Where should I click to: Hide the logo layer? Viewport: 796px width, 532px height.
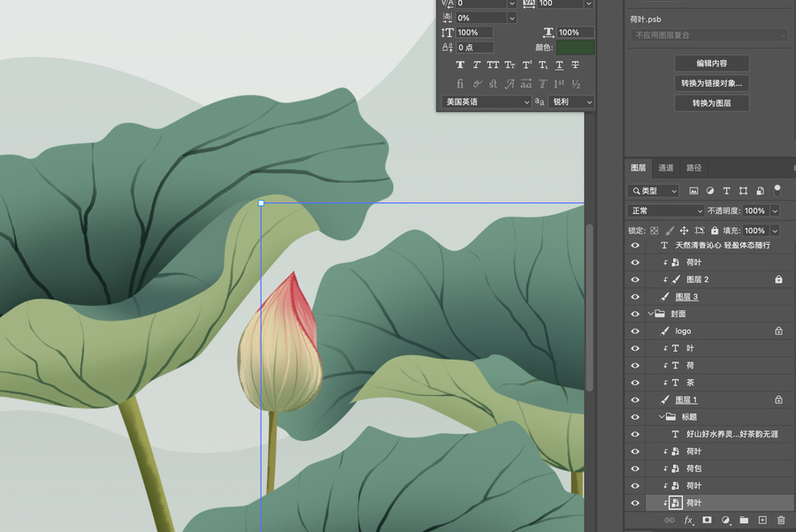pyautogui.click(x=635, y=331)
